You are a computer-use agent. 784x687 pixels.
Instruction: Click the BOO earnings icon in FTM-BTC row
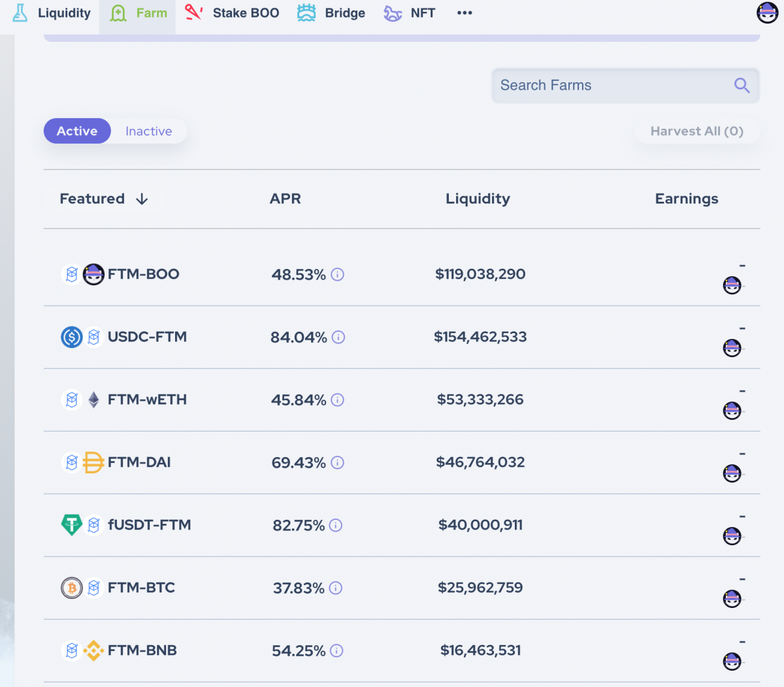[x=732, y=599]
